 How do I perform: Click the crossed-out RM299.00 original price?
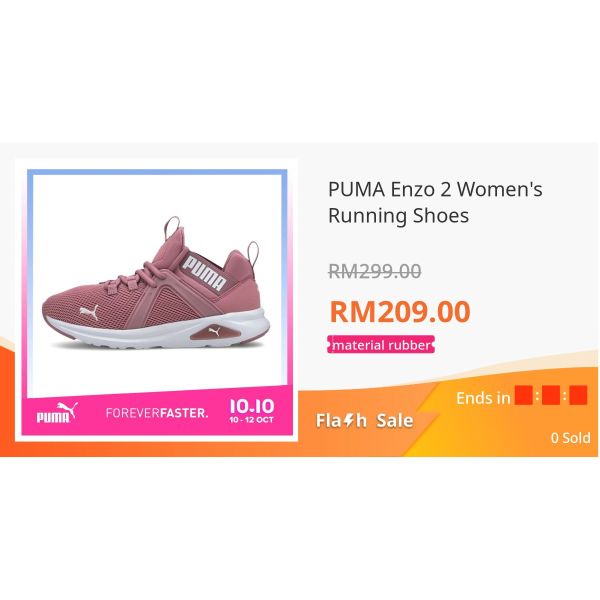375,271
